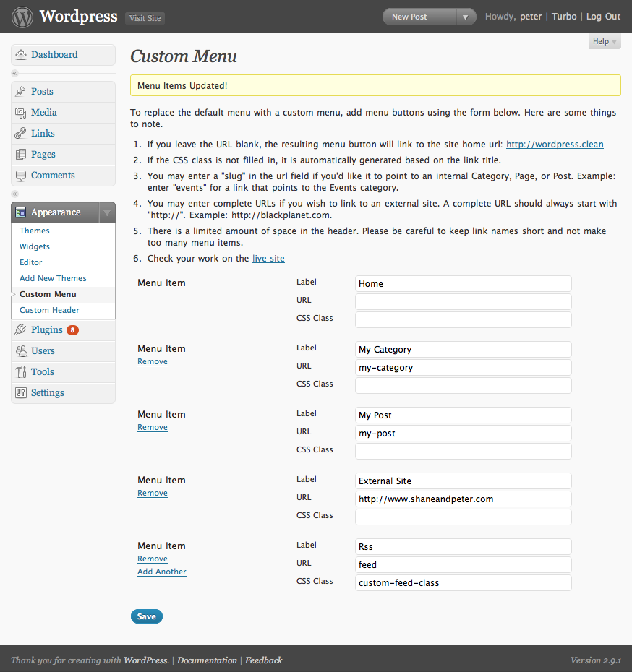Viewport: 632px width, 672px height.
Task: Focus the empty URL field for Home
Action: point(463,302)
